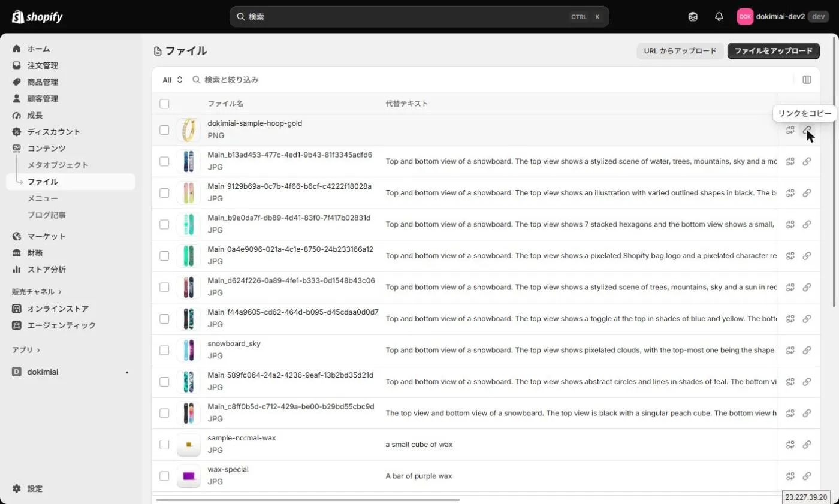
Task: Expand Apps (アプリ) section
Action: [26, 349]
